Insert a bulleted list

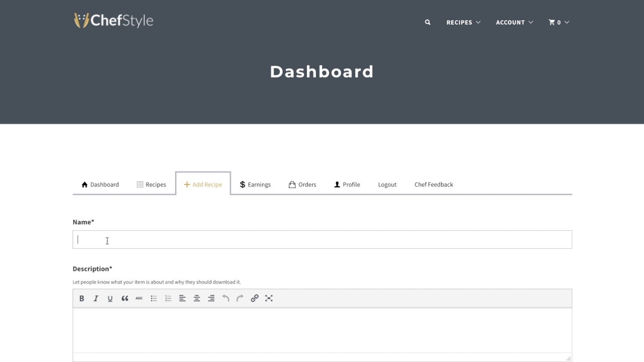[x=154, y=298]
